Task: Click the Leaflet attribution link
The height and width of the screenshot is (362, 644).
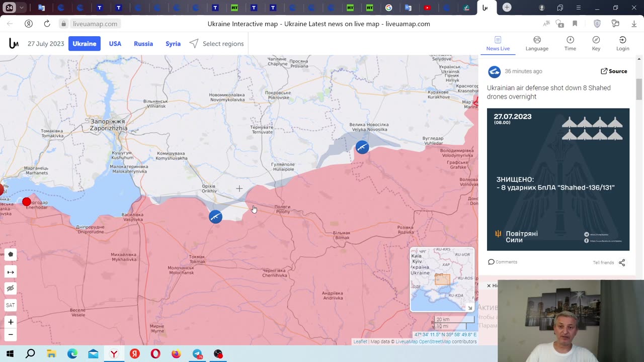Action: coord(360,342)
